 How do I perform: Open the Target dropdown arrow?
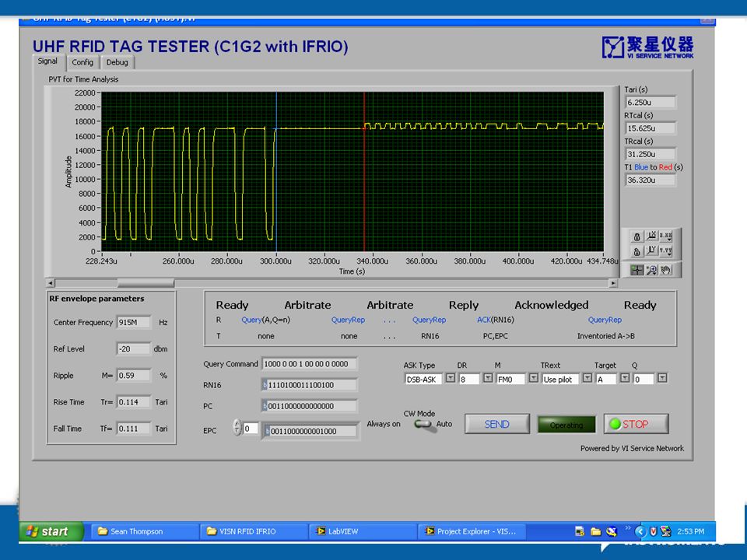[625, 378]
